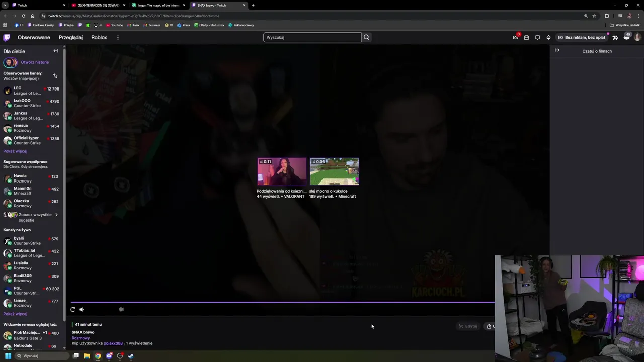The height and width of the screenshot is (362, 644).
Task: Open Wszystkie zakładki bookmarks folder
Action: click(625, 25)
